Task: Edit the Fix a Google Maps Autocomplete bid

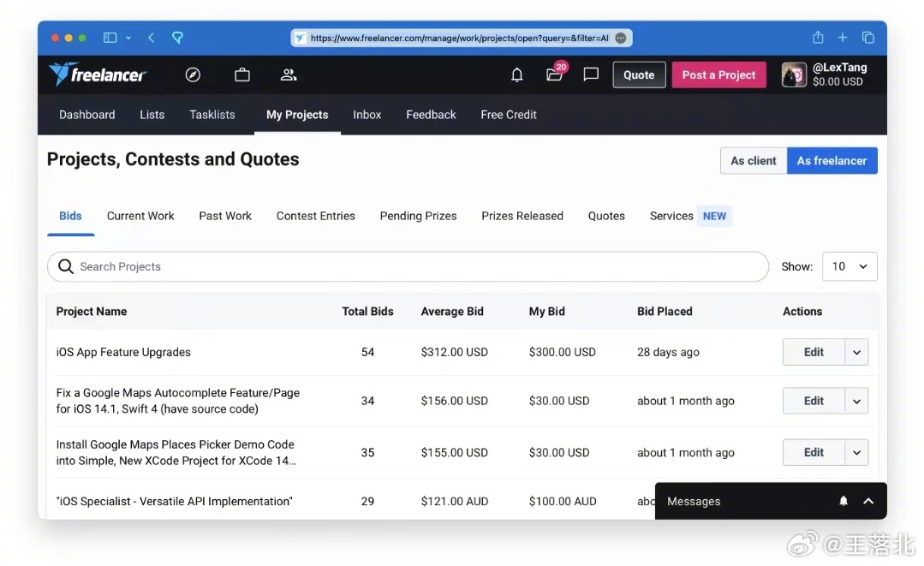Action: coord(814,401)
